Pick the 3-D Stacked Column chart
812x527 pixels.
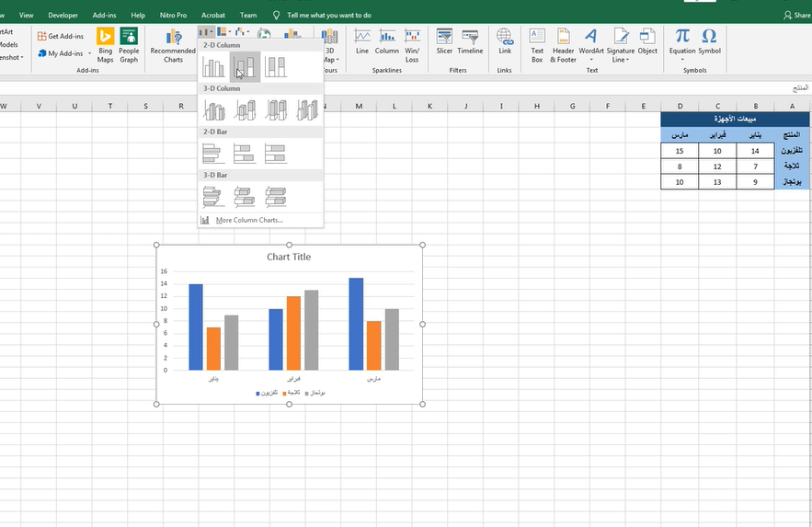point(245,109)
